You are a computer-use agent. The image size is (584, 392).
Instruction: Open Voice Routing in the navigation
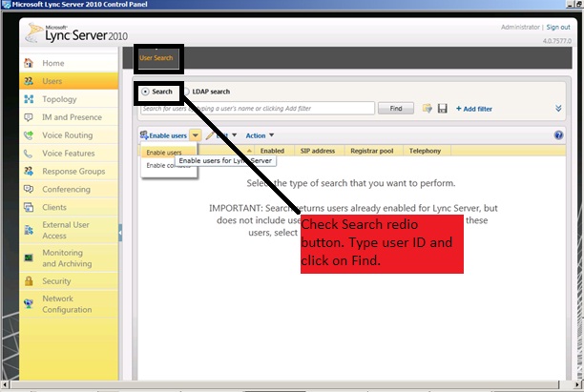click(68, 135)
